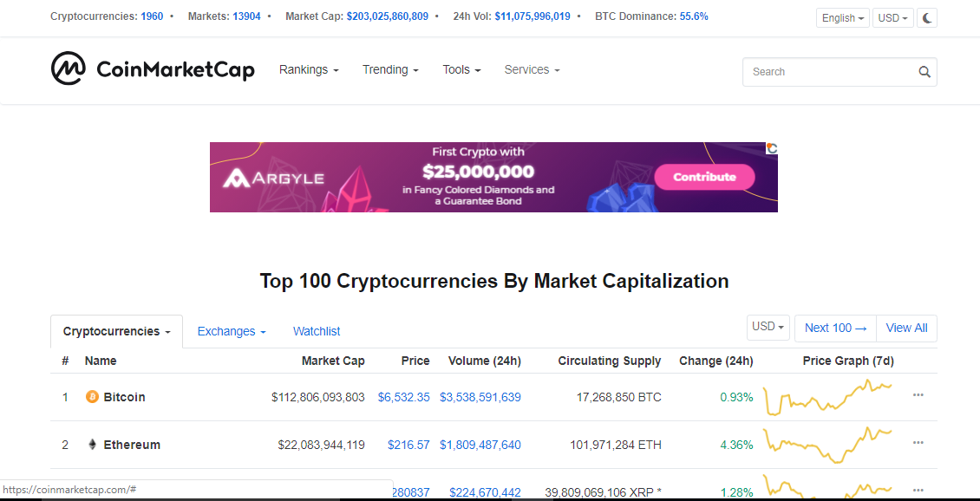The width and height of the screenshot is (980, 501).
Task: Toggle night mode moon icon
Action: 927,18
